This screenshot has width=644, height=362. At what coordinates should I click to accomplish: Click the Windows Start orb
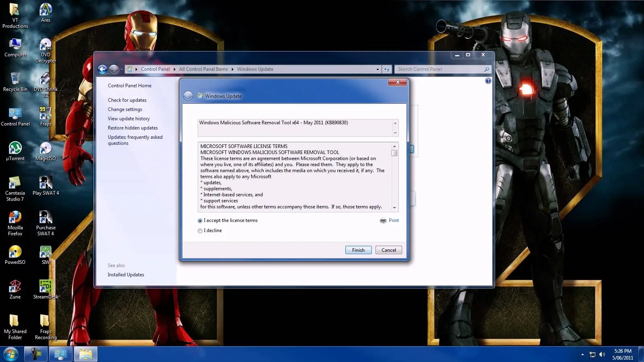point(11,354)
